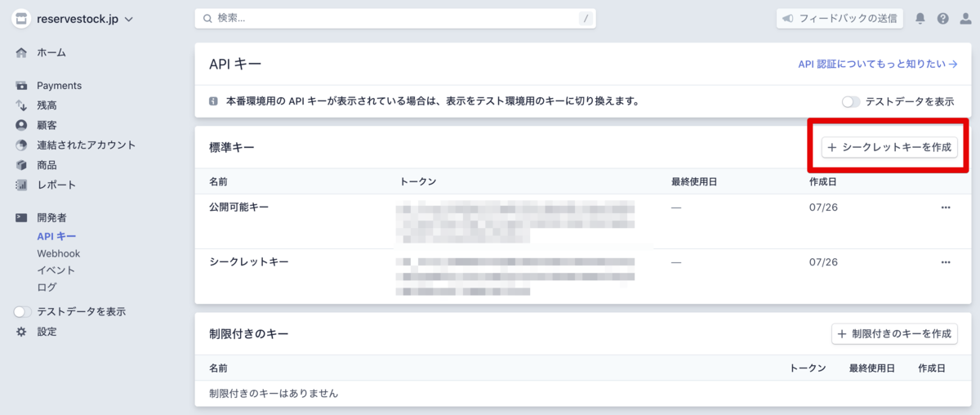The image size is (980, 415).
Task: Open the more menu for 公開可能キー row
Action: (946, 207)
